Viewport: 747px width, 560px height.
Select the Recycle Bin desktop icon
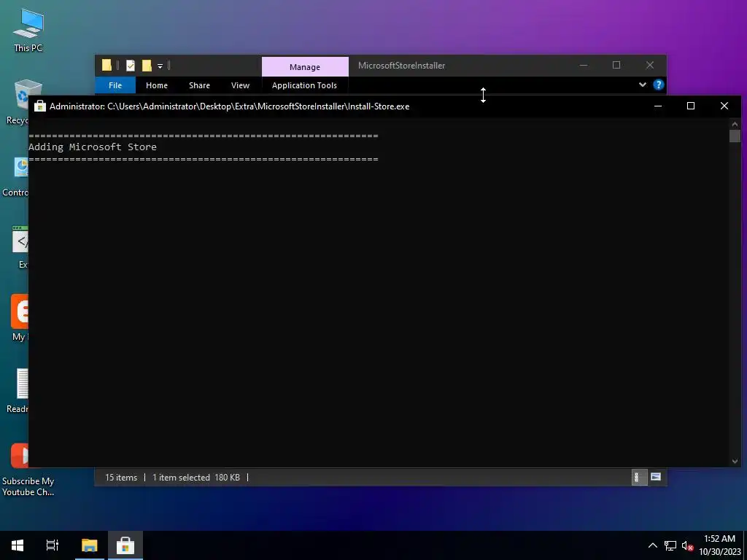coord(18,102)
